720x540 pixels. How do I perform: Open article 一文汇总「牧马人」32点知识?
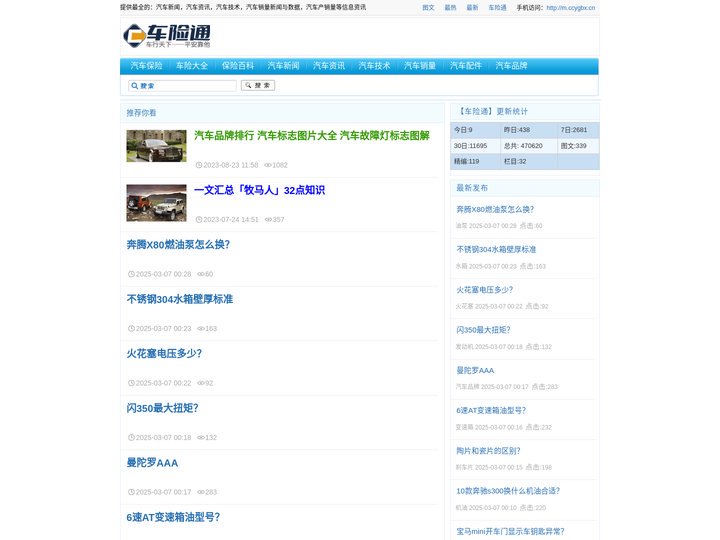(259, 191)
